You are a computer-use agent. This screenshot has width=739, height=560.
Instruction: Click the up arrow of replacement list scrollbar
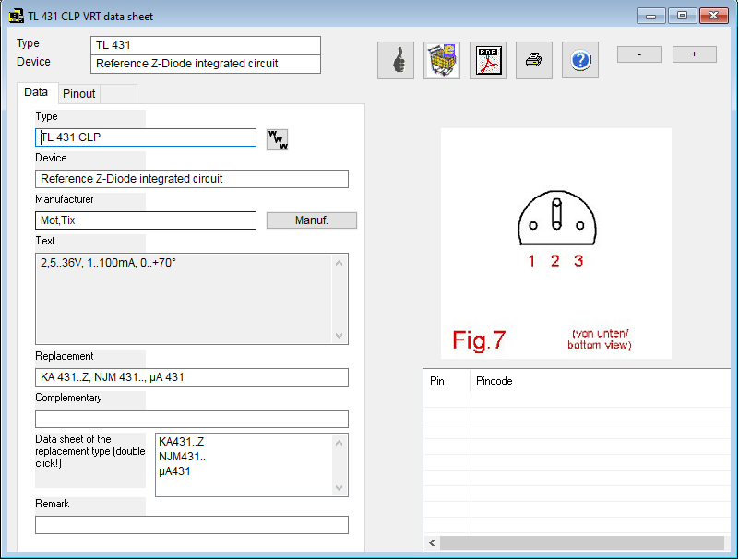click(x=340, y=443)
